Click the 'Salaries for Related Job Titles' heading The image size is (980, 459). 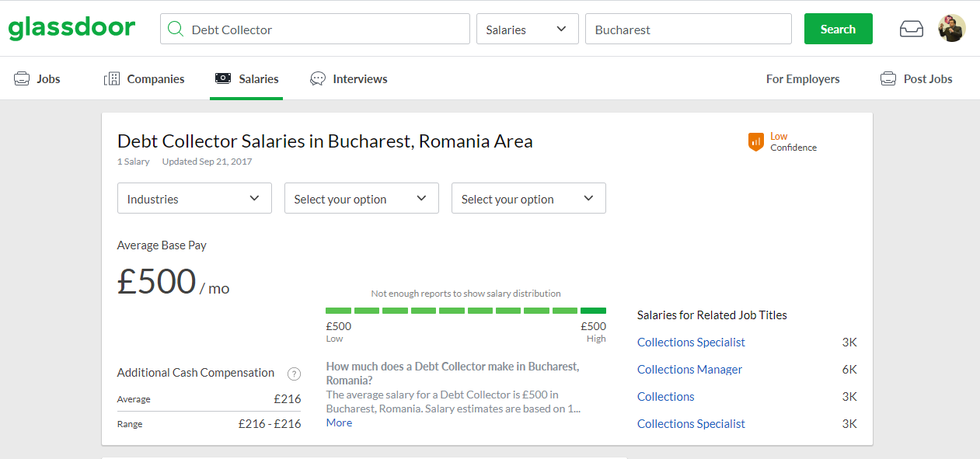pyautogui.click(x=712, y=315)
